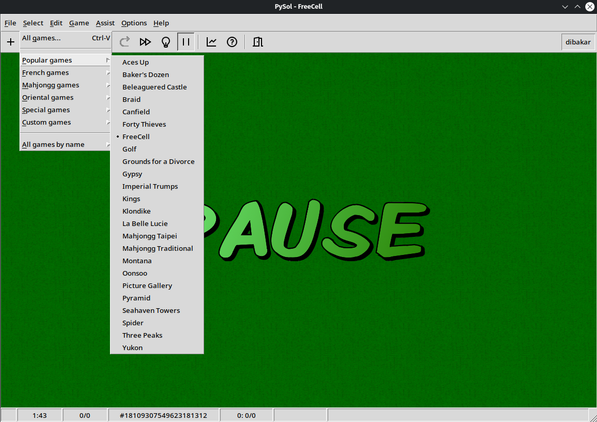The image size is (597, 422).
Task: Open the Edit menu
Action: (x=56, y=23)
